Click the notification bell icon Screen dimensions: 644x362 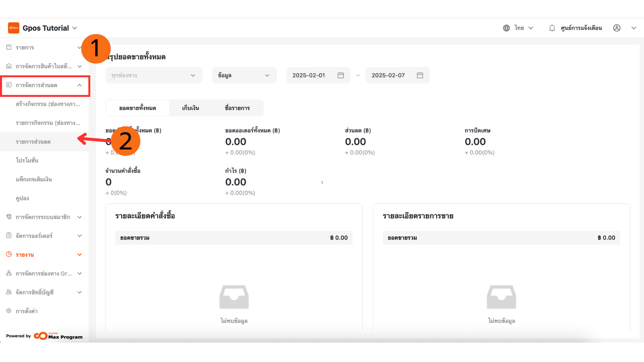552,28
